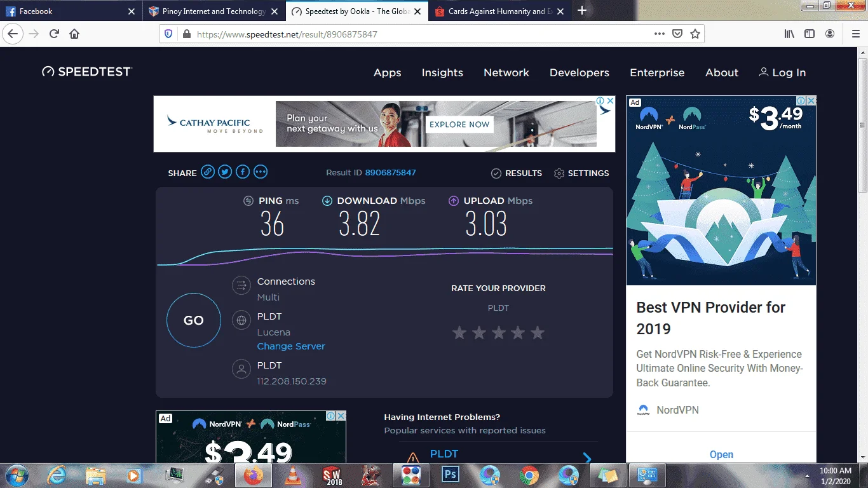Open the Enterprise menu item
868x488 pixels.
click(x=657, y=72)
